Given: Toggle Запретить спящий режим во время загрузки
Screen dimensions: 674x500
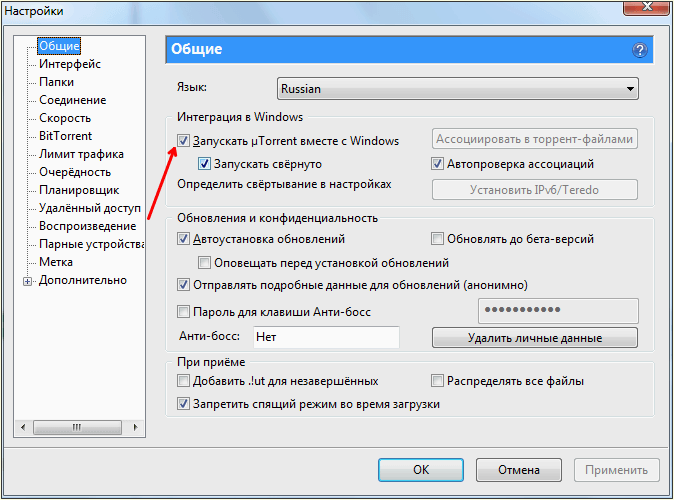Looking at the screenshot, I should click(184, 404).
